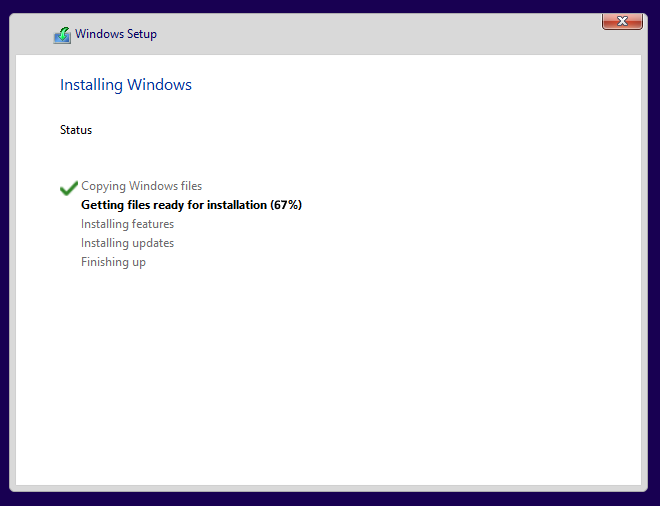The width and height of the screenshot is (663, 506).
Task: Click the "Status" label
Action: [x=76, y=130]
